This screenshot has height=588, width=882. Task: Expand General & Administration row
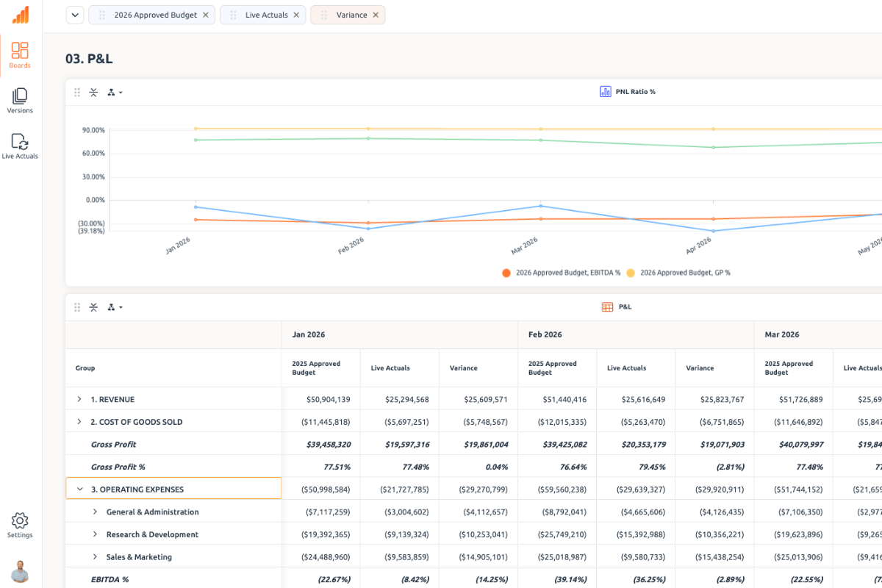click(95, 512)
